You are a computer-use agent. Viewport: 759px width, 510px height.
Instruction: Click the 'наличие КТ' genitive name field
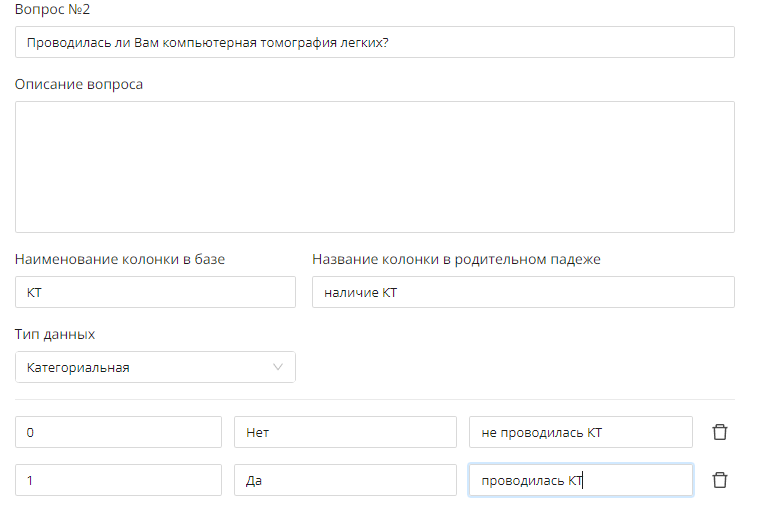pyautogui.click(x=523, y=292)
